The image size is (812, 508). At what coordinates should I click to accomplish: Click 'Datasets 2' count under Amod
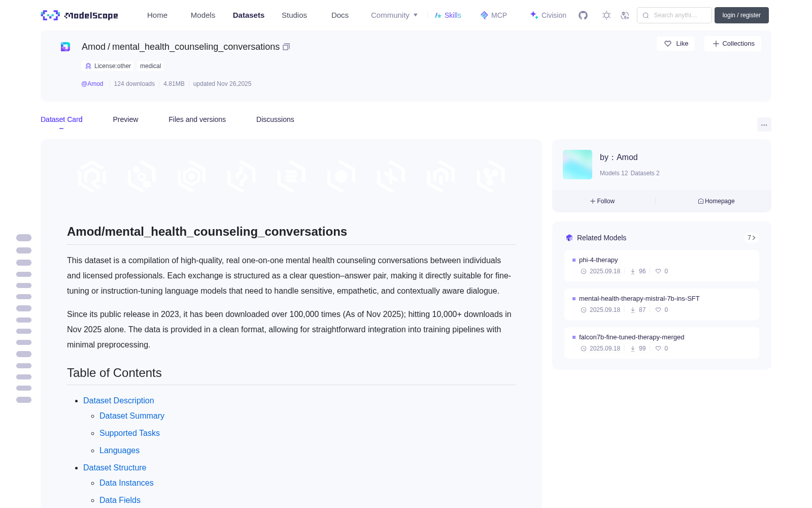pos(645,173)
